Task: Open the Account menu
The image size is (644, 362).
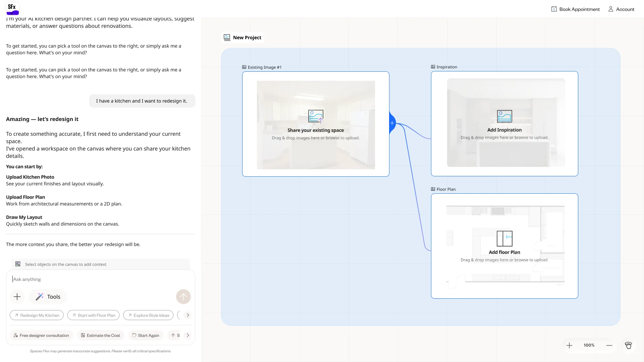Action: [621, 9]
